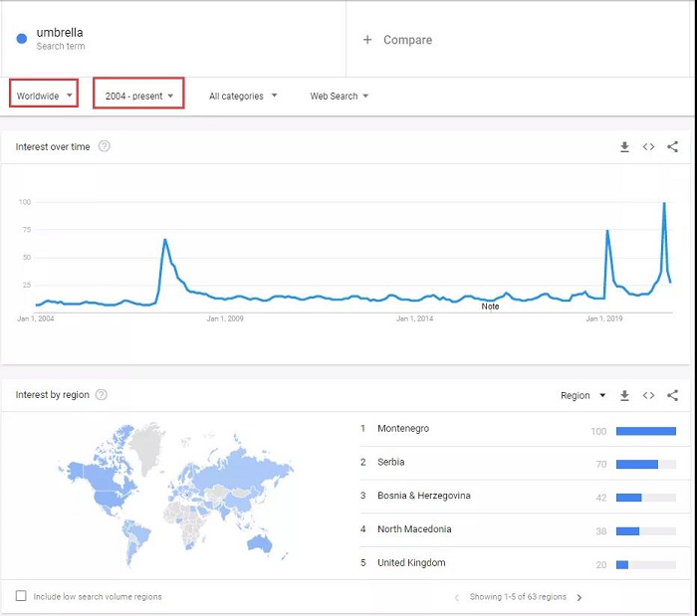This screenshot has height=616, width=697.
Task: Enable Include low search volume regions
Action: tap(21, 596)
